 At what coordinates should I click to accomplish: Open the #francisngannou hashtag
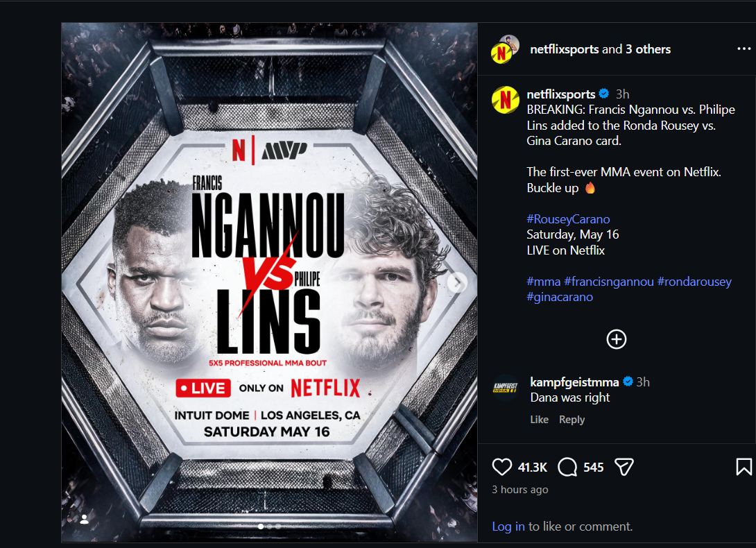click(x=608, y=281)
